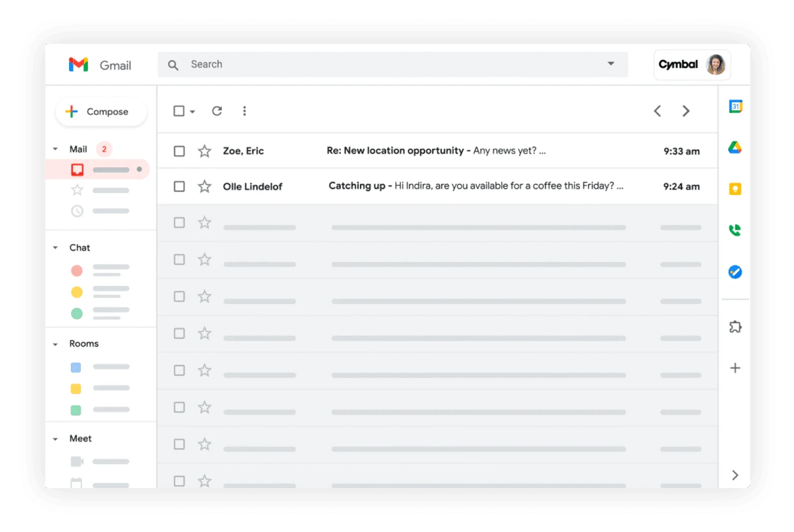Image resolution: width=794 pixels, height=532 pixels.
Task: Collapse the Chat section
Action: point(56,247)
